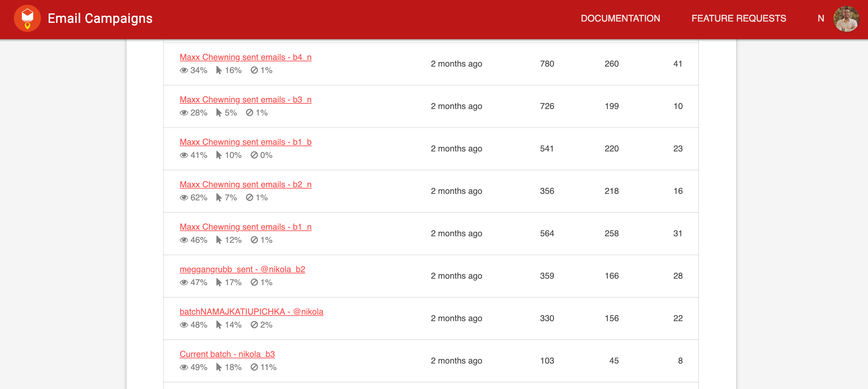Click the bounce icon in b3_n row

point(249,113)
